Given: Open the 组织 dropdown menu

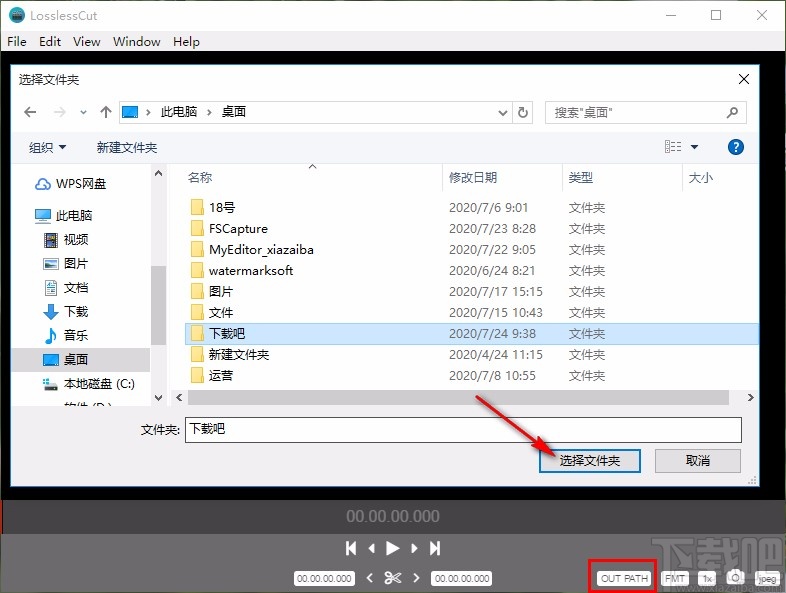Looking at the screenshot, I should [47, 147].
